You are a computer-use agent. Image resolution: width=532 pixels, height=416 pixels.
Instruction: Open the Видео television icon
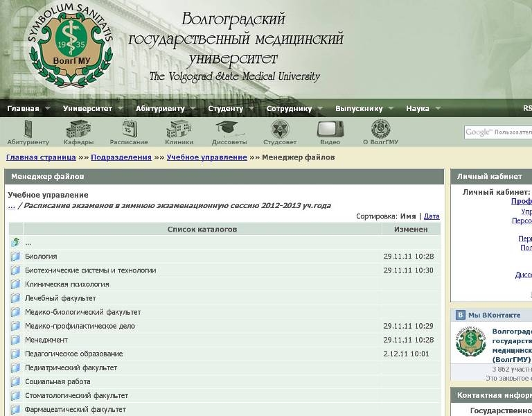pos(330,129)
